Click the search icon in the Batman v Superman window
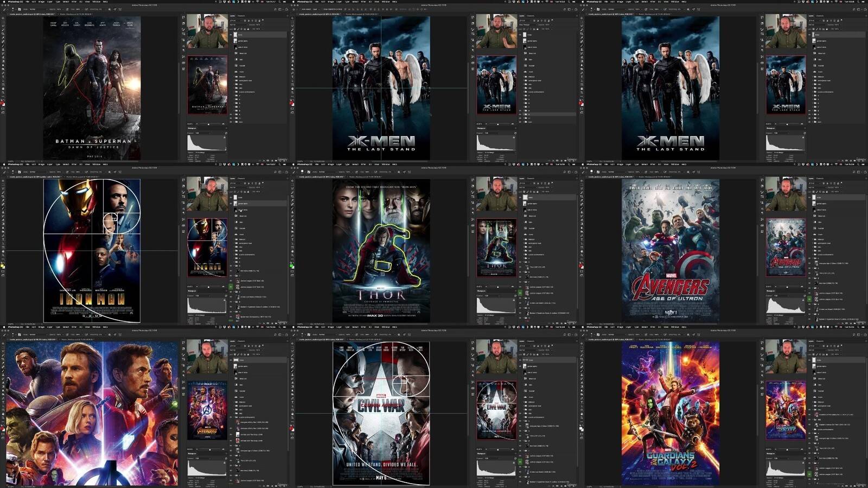868x488 pixels. tap(275, 9)
